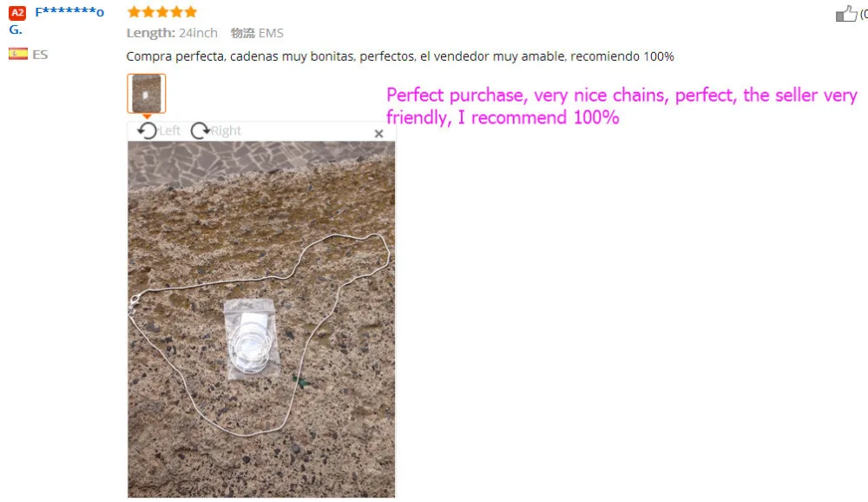Click the Spanish review text
The width and height of the screenshot is (868, 502).
[399, 56]
